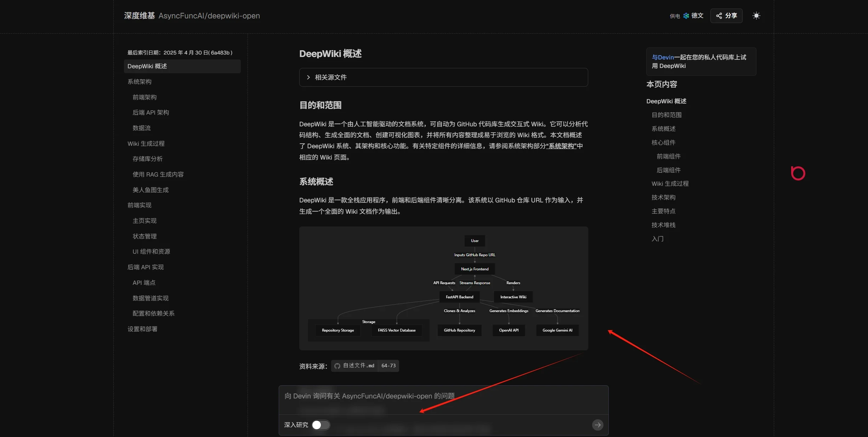
Task: Open 后端 API 实现 sidebar page
Action: [146, 267]
